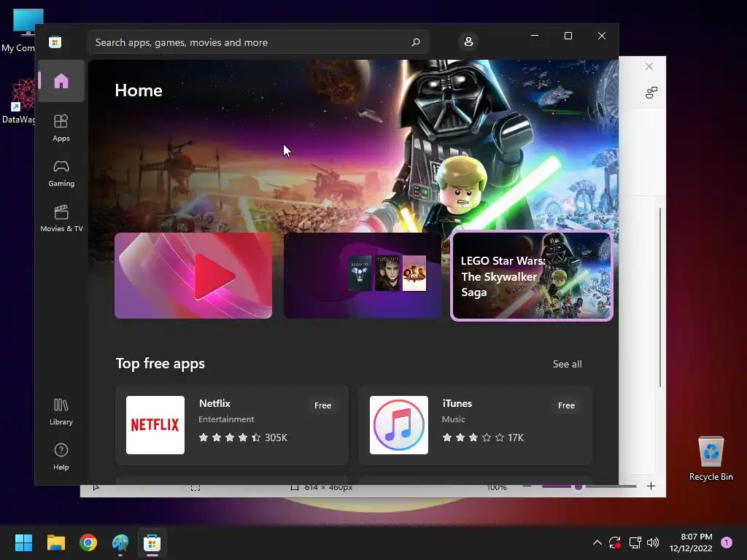Click the background window vertical scrollbar
The image size is (747, 560).
point(659,297)
